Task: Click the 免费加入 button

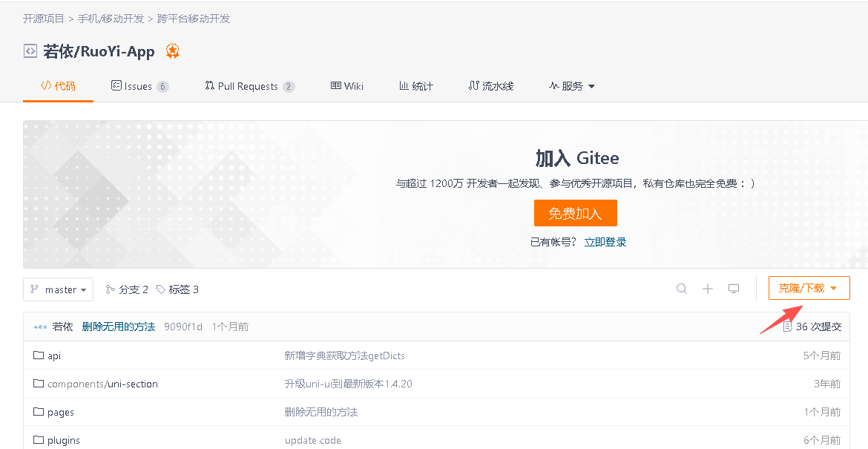Action: (x=575, y=214)
